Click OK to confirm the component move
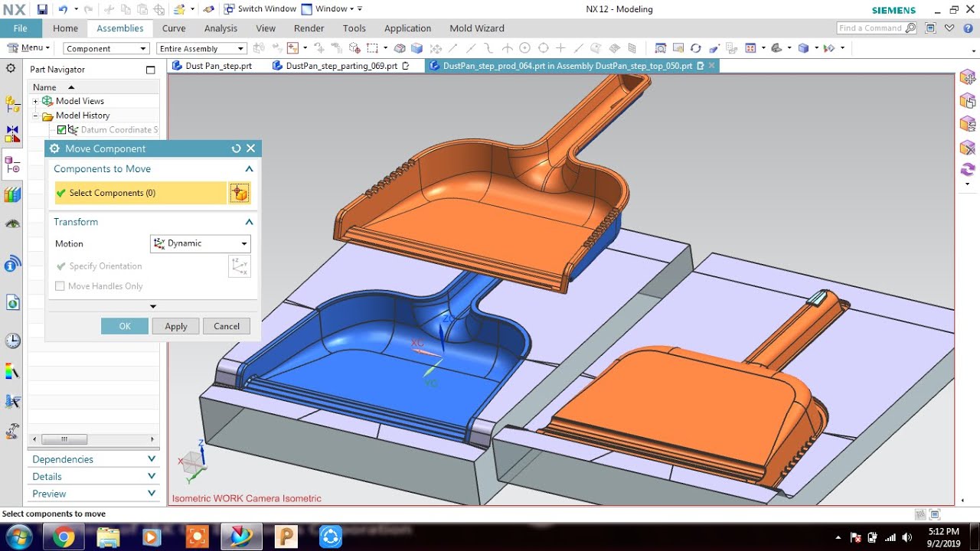The image size is (980, 551). [124, 325]
